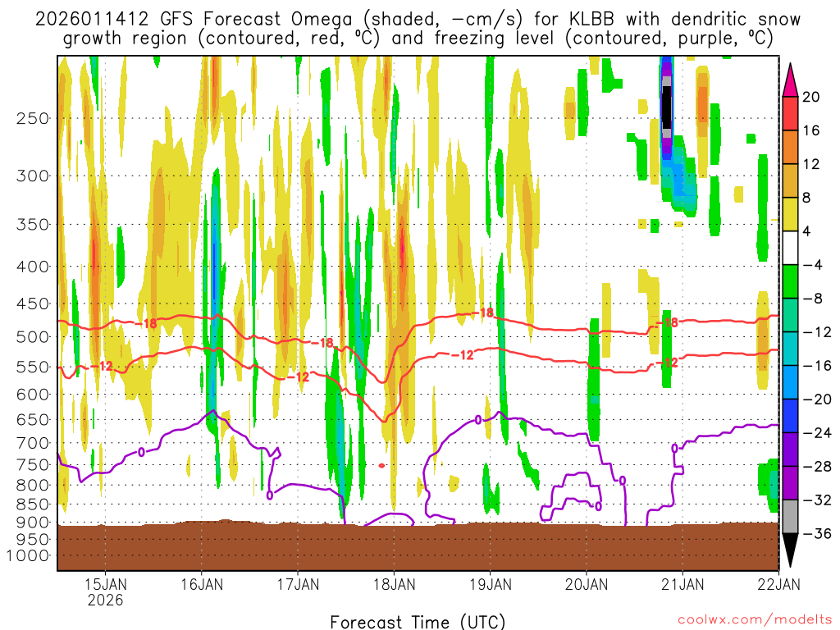The width and height of the screenshot is (840, 630).
Task: Click the 18JAN date label on time axis
Action: pyautogui.click(x=393, y=584)
